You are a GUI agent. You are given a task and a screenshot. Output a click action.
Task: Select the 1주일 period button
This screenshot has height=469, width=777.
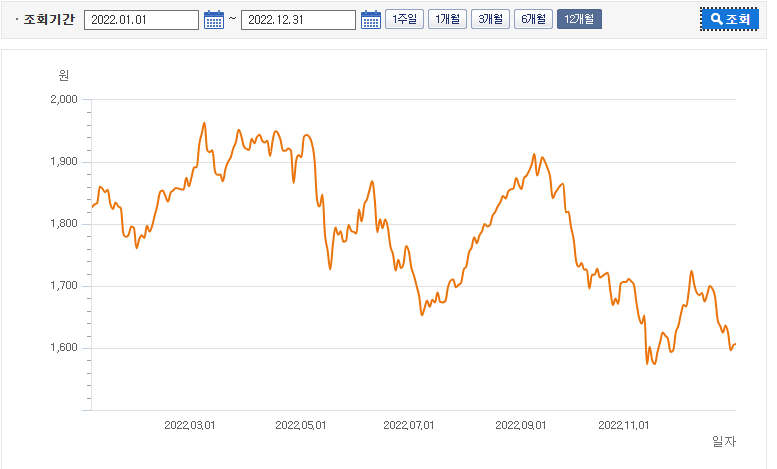pyautogui.click(x=404, y=19)
